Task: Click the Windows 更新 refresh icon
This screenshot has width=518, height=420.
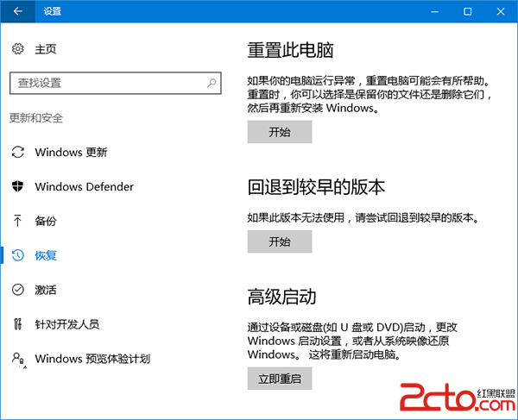Action: 18,152
